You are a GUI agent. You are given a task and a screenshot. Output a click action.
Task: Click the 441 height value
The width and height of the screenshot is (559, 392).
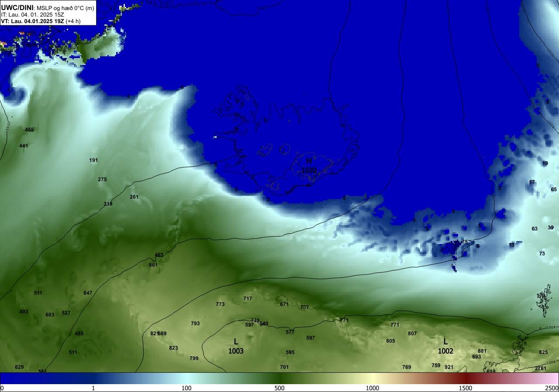click(24, 146)
